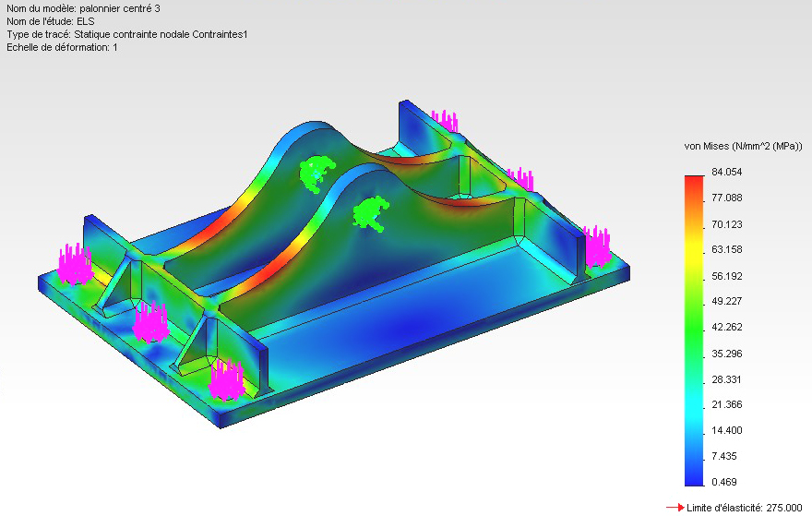Click the von Mises legend title
Image resolution: width=812 pixels, height=516 pixels.
pos(743,147)
